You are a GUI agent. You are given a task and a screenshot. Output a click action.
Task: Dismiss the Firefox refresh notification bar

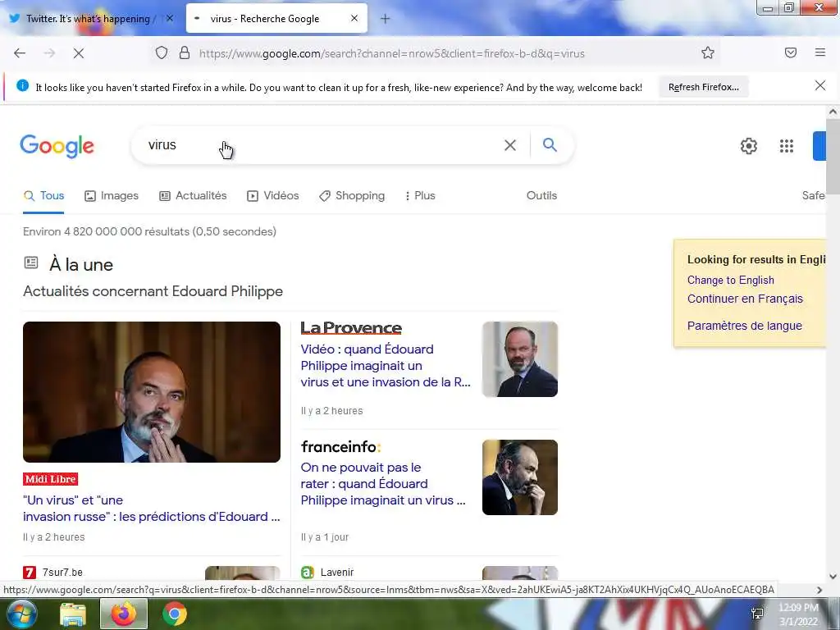820,85
